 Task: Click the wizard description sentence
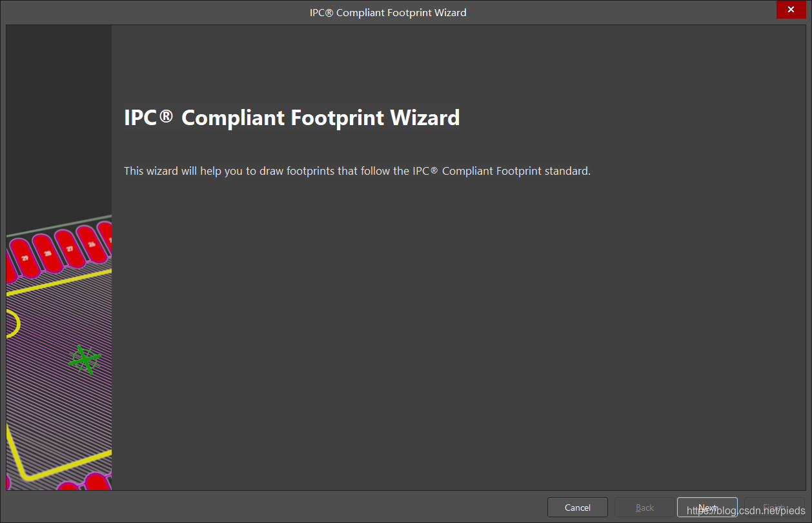357,172
